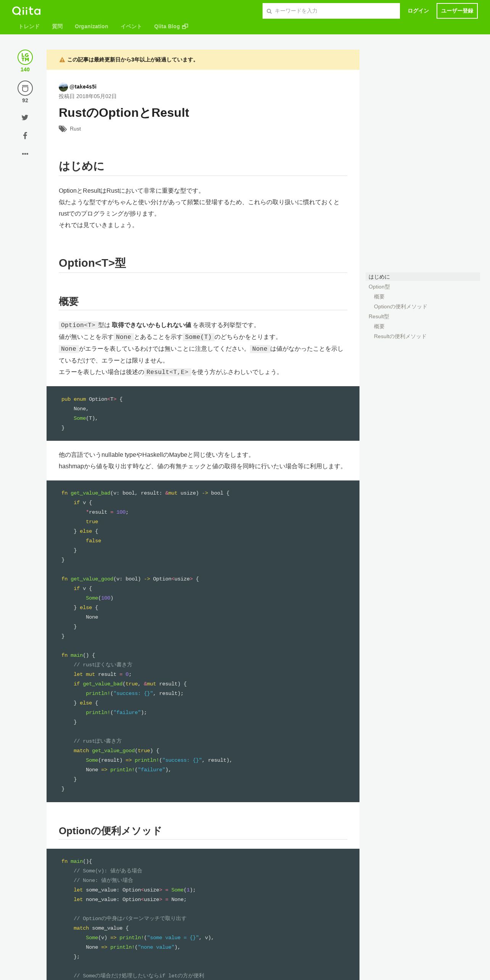Click the tag icon beside Rust
The height and width of the screenshot is (980, 490).
pyautogui.click(x=63, y=129)
